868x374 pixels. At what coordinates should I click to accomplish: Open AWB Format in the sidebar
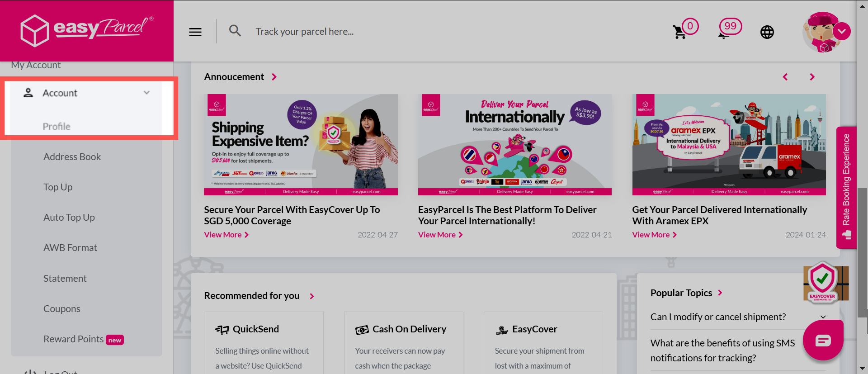[x=70, y=248]
